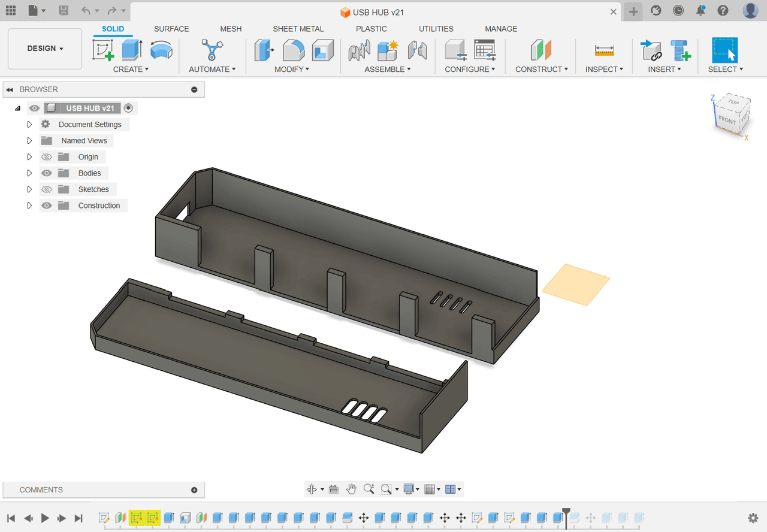767x532 pixels.
Task: Select the Create Sketch tool
Action: [x=103, y=50]
